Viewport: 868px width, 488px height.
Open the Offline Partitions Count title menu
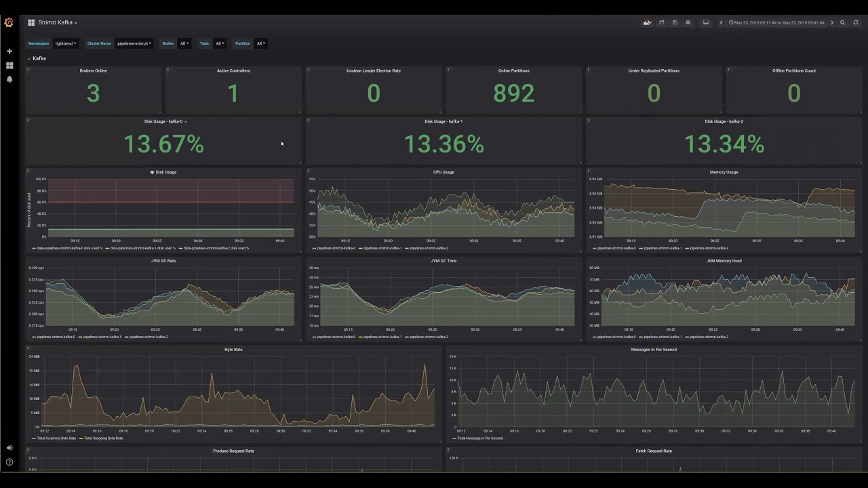(x=794, y=70)
